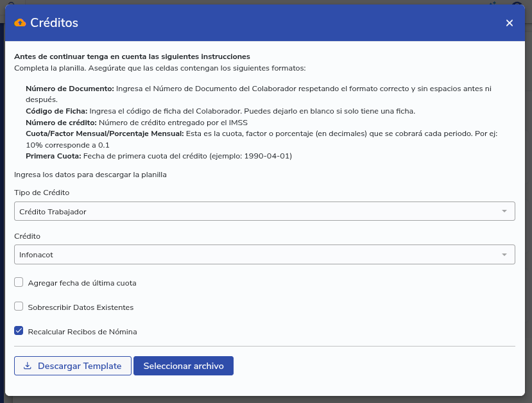Uncheck the Recalcular Recibos de Nómina checkbox
This screenshot has height=403, width=532.
pyautogui.click(x=19, y=331)
